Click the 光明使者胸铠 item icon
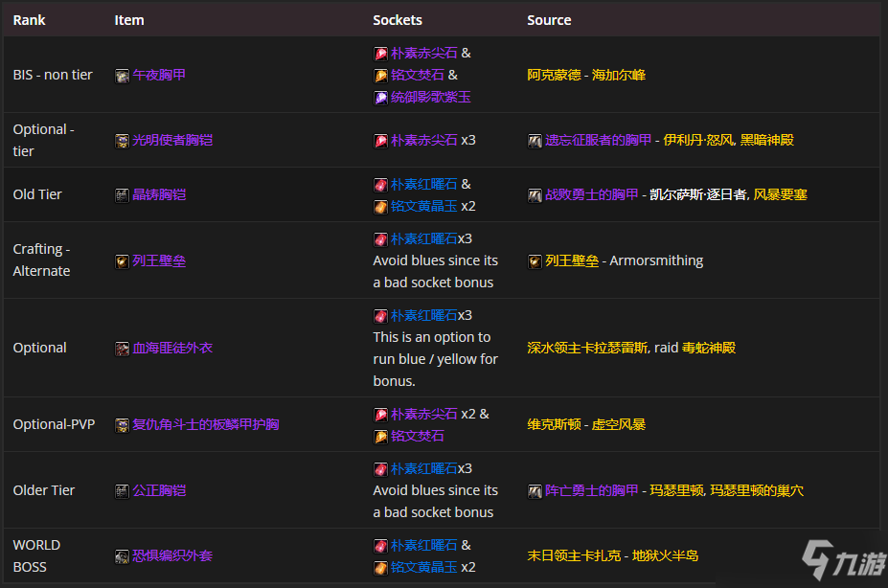 pyautogui.click(x=123, y=140)
